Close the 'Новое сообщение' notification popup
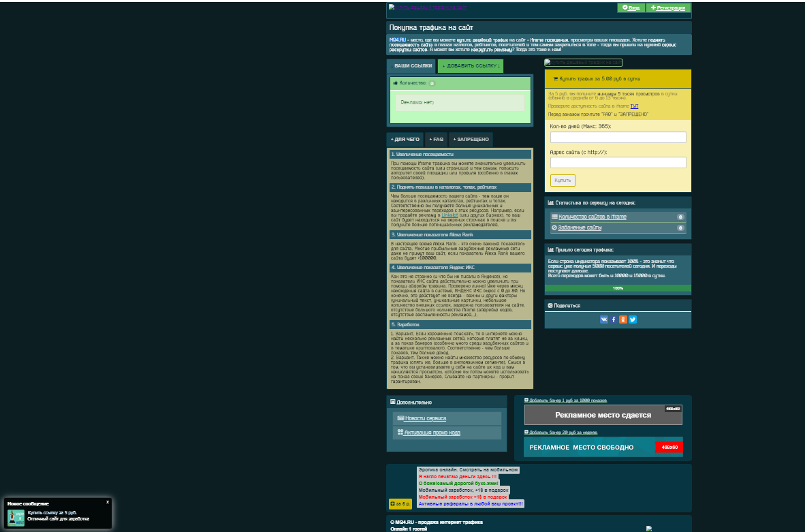This screenshot has height=532, width=805. pos(107,502)
